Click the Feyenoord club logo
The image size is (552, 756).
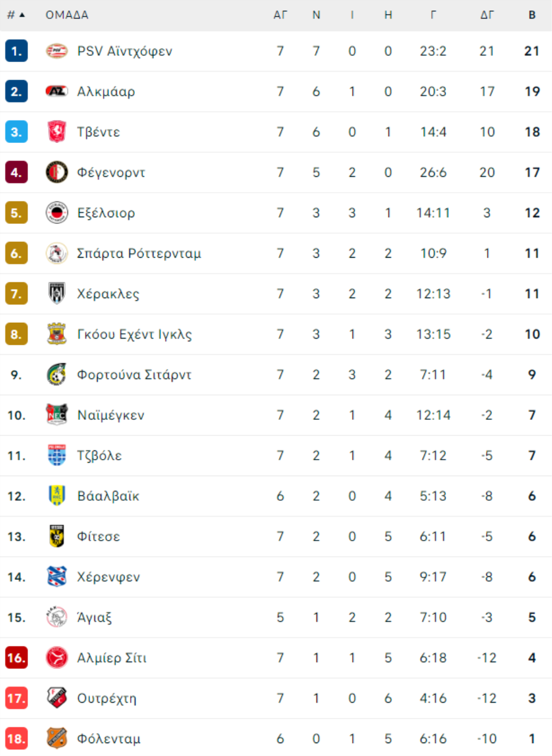pyautogui.click(x=57, y=172)
